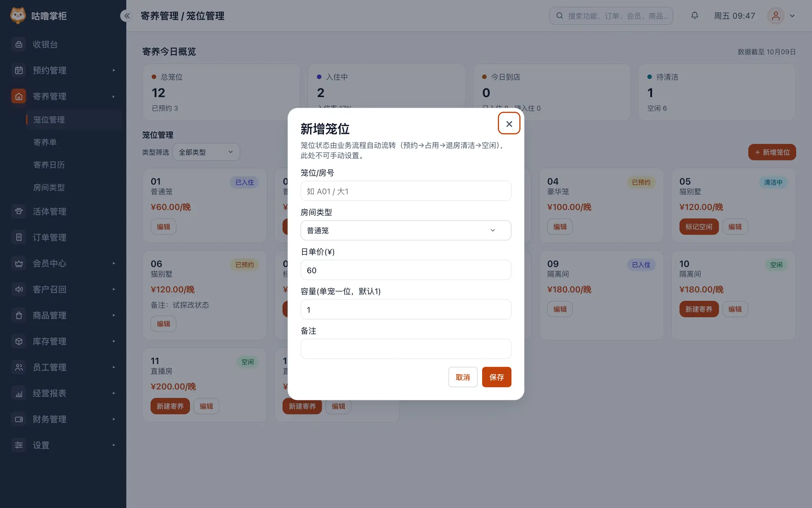This screenshot has height=508, width=812.
Task: Click the 会员中心 crown icon
Action: [19, 263]
